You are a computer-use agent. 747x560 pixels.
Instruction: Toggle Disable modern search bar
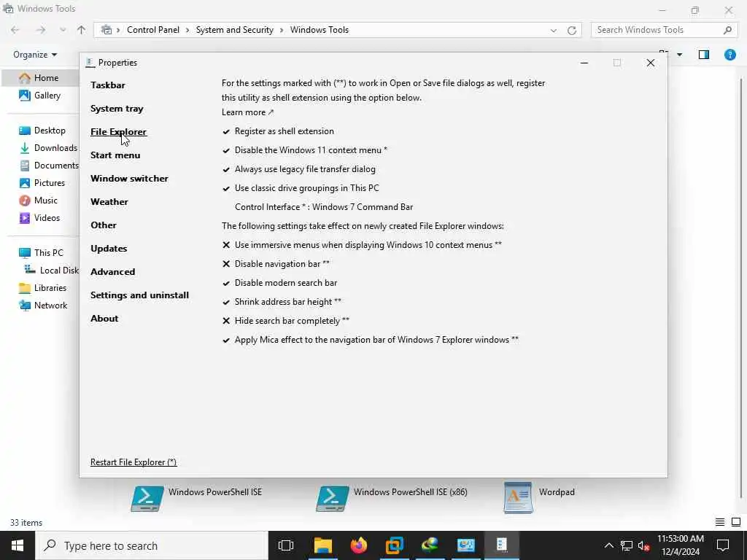(279, 283)
